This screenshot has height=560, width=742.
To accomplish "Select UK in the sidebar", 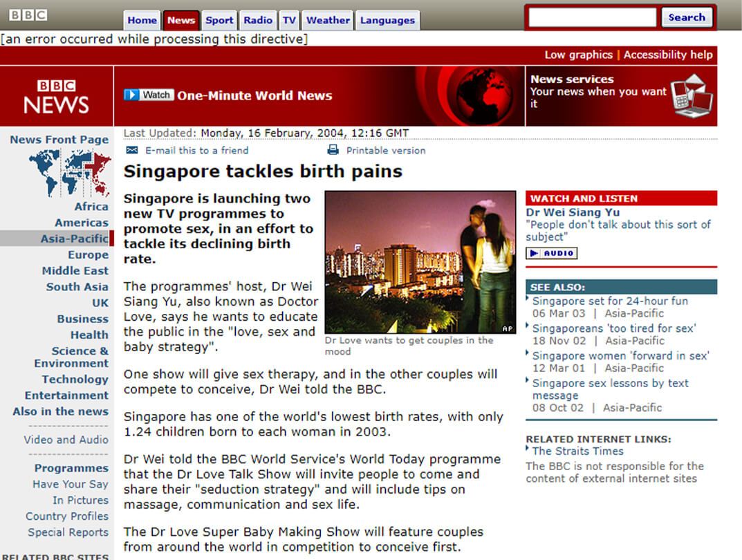I will (100, 304).
